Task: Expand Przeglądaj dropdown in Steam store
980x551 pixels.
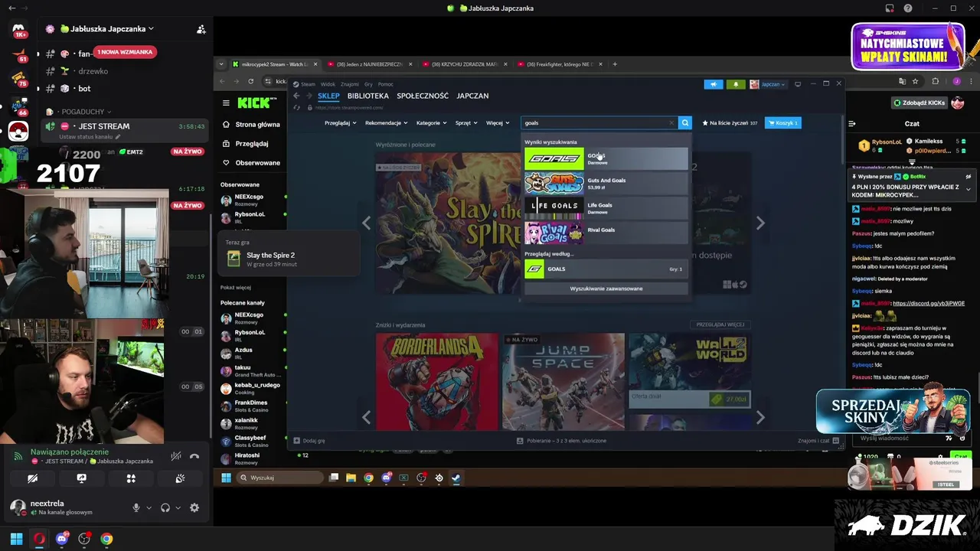Action: click(340, 122)
